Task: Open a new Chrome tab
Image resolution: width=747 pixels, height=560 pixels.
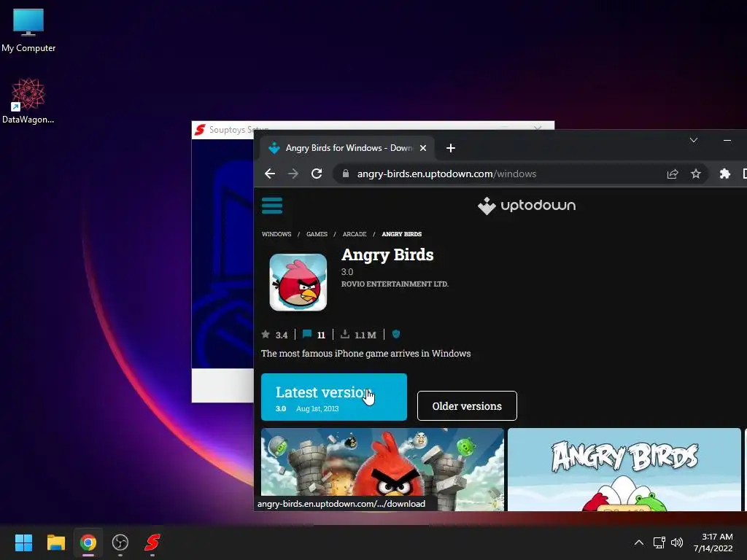Action: coord(450,148)
